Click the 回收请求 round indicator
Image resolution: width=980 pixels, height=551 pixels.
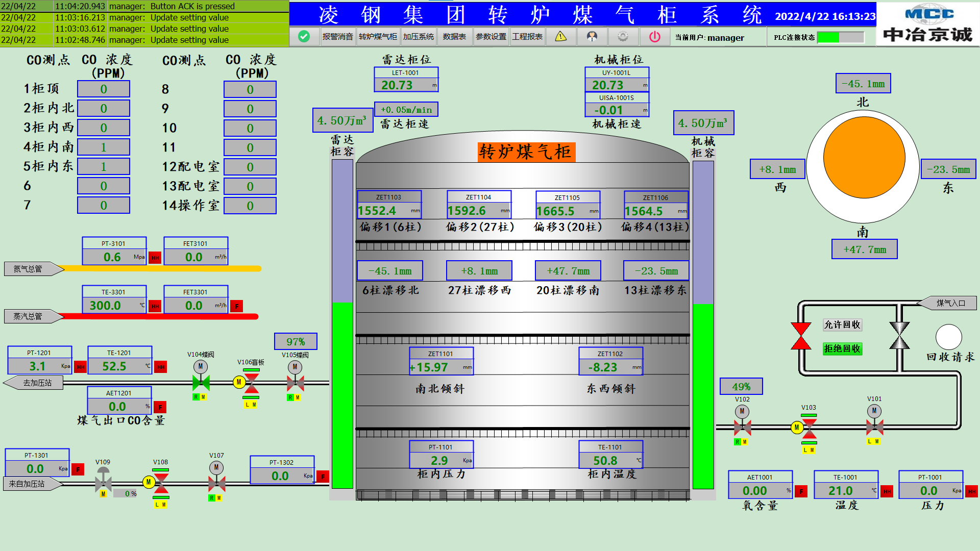pos(948,337)
